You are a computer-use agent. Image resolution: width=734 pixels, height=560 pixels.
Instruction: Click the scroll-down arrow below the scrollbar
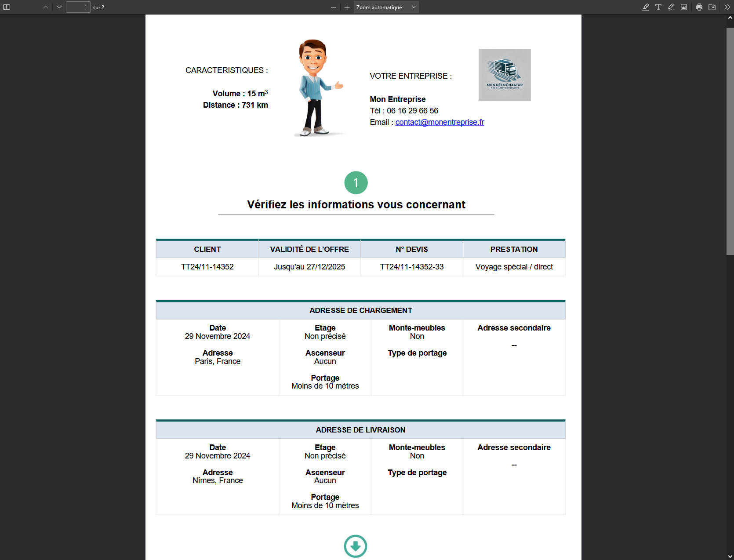click(x=730, y=555)
